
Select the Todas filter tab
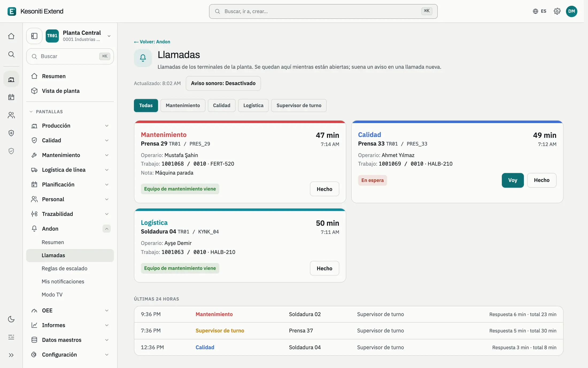pos(146,105)
